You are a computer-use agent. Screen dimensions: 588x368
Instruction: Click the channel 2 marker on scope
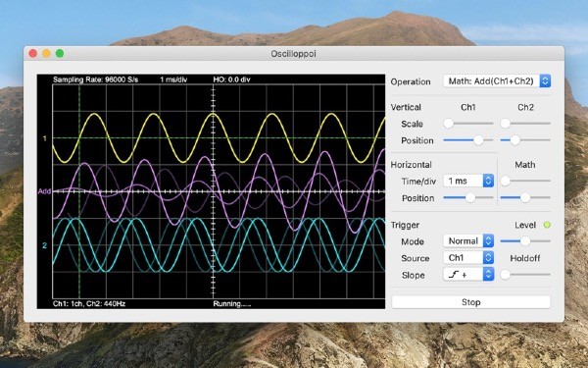point(45,245)
